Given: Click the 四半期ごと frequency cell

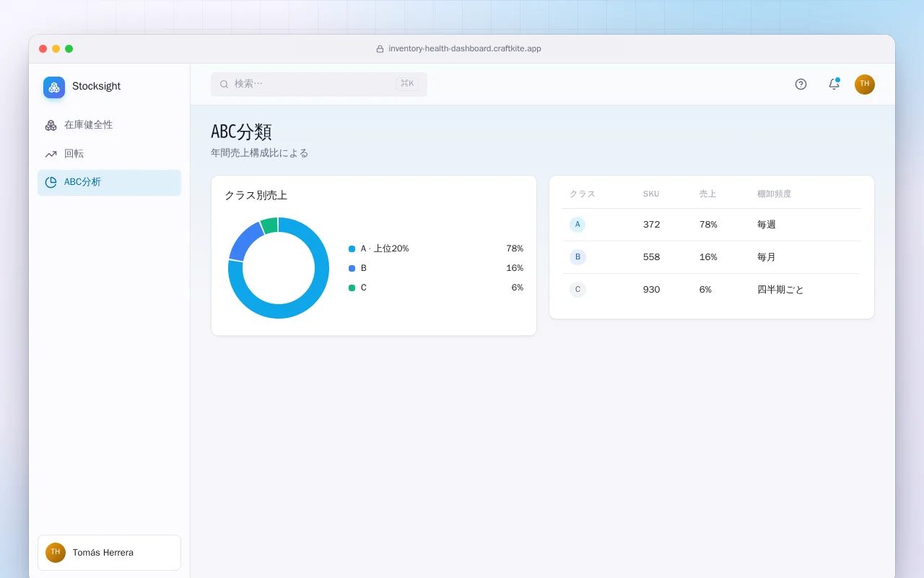Looking at the screenshot, I should pyautogui.click(x=780, y=290).
